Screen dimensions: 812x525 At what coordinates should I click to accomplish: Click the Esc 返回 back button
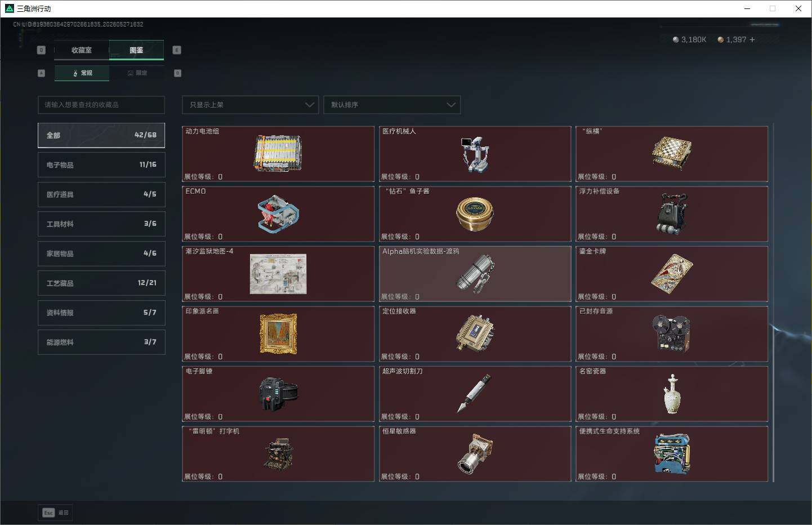tap(55, 513)
